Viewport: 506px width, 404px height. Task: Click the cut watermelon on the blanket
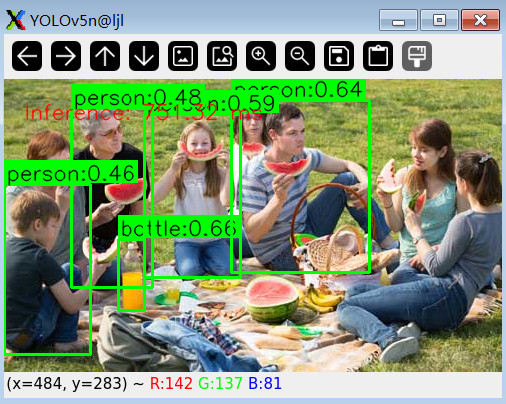(x=272, y=298)
